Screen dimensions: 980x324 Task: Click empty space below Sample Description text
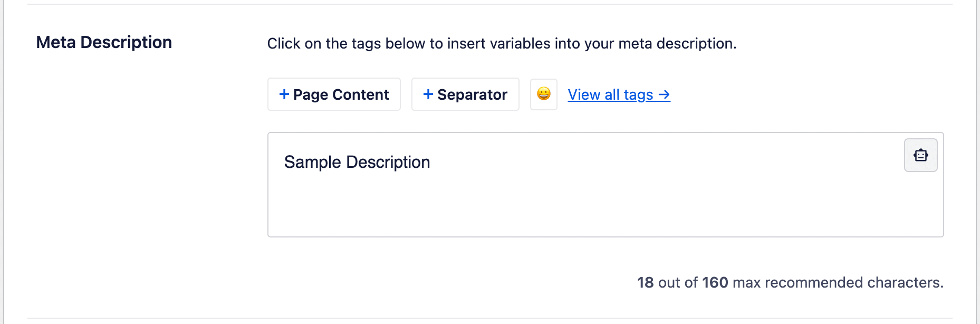pyautogui.click(x=475, y=211)
